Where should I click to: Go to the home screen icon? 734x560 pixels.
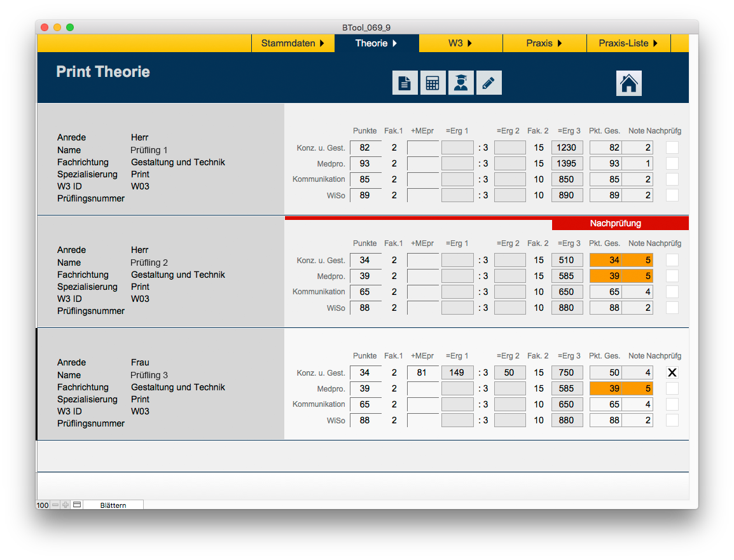628,83
